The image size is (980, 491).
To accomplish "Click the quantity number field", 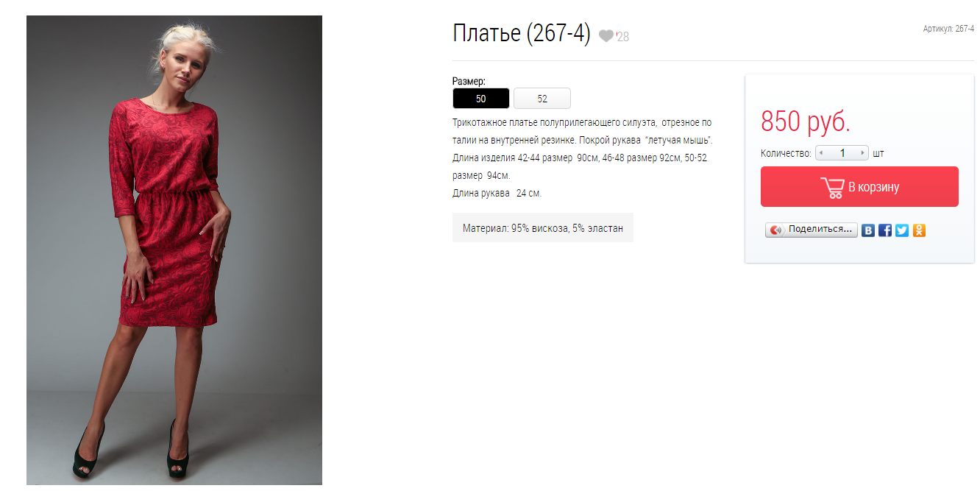I will click(x=842, y=153).
